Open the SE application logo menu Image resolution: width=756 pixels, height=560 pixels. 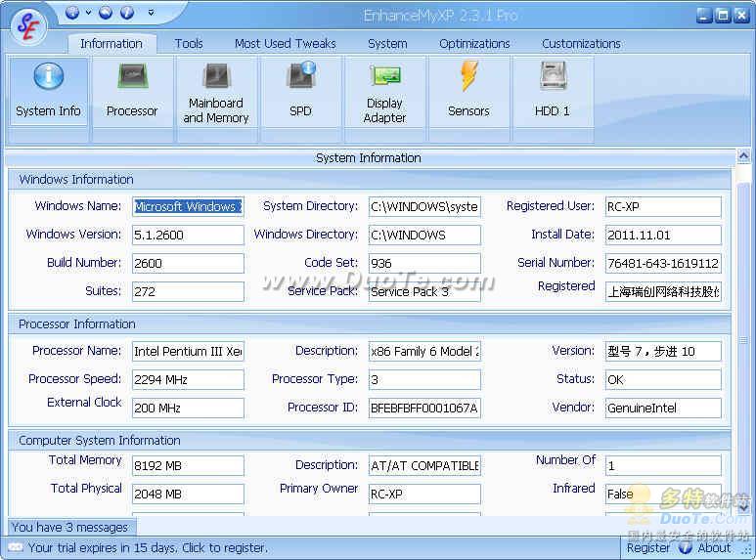point(28,26)
